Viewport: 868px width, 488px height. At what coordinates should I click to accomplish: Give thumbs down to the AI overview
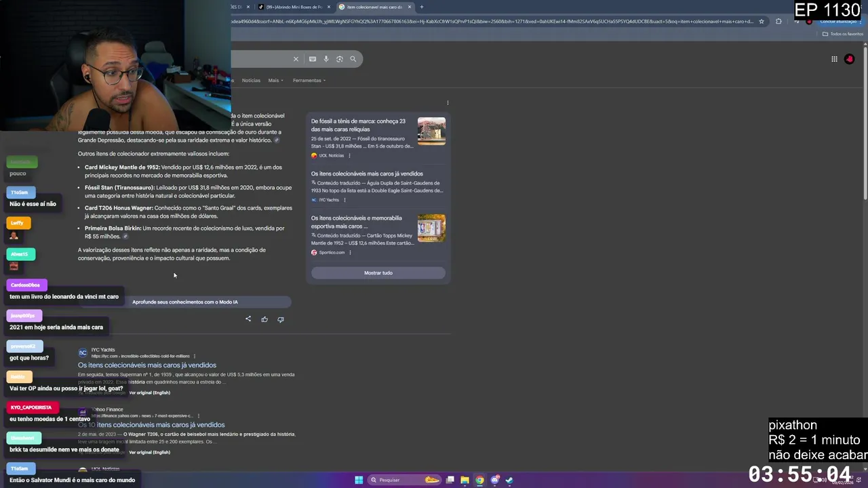pyautogui.click(x=281, y=319)
